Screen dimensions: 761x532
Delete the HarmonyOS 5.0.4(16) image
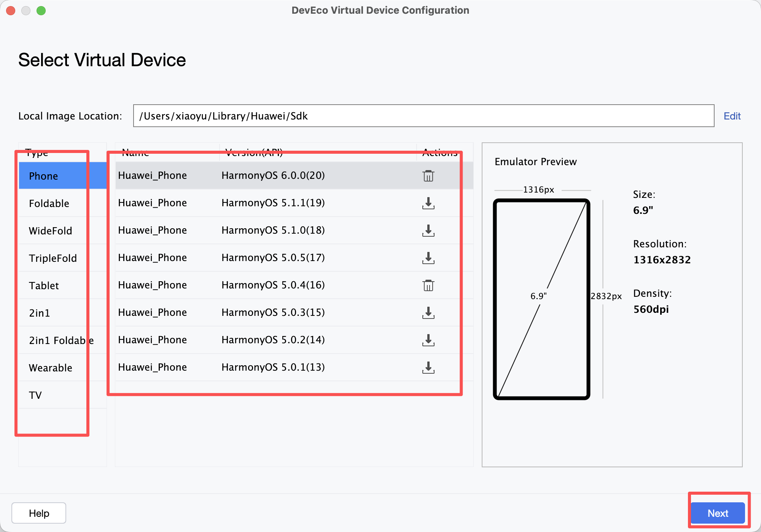click(x=428, y=285)
